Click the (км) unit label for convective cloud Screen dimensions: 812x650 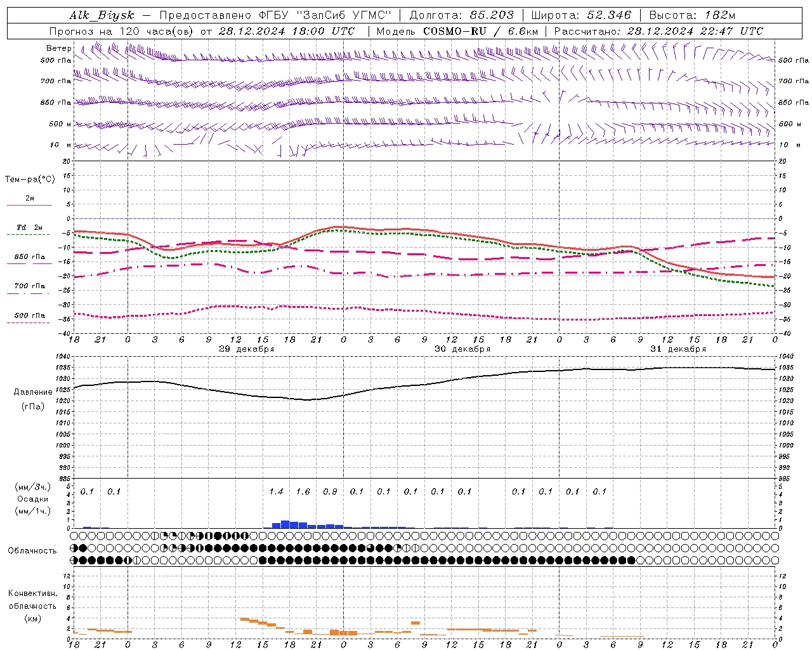(33, 618)
